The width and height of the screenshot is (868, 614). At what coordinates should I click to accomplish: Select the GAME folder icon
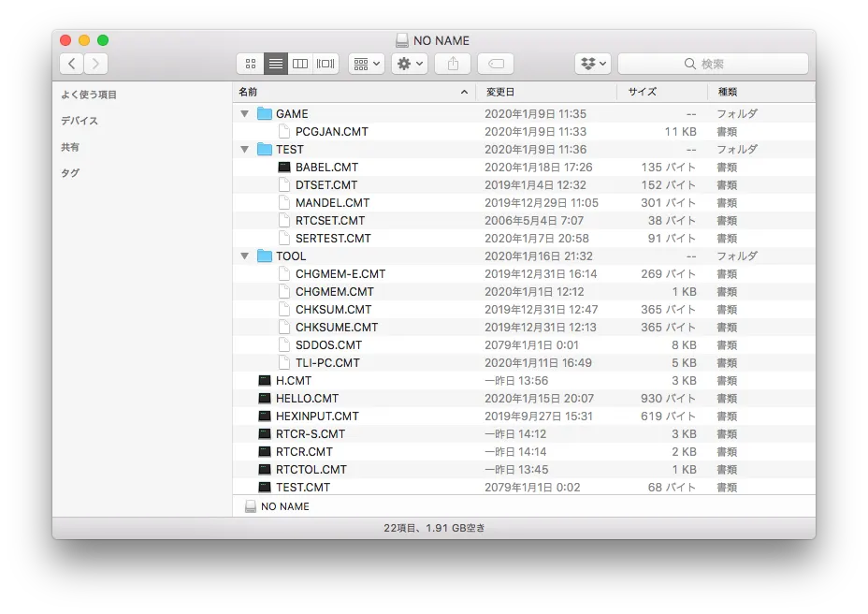[x=265, y=113]
